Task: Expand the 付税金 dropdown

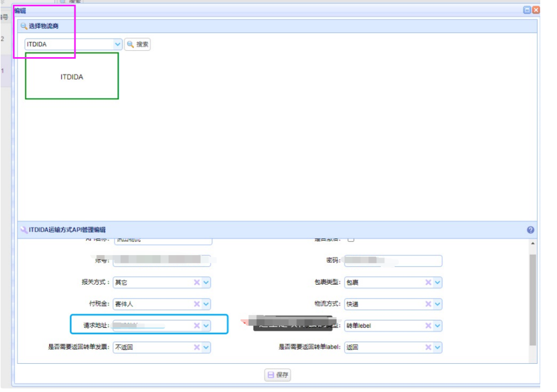Action: (x=206, y=304)
